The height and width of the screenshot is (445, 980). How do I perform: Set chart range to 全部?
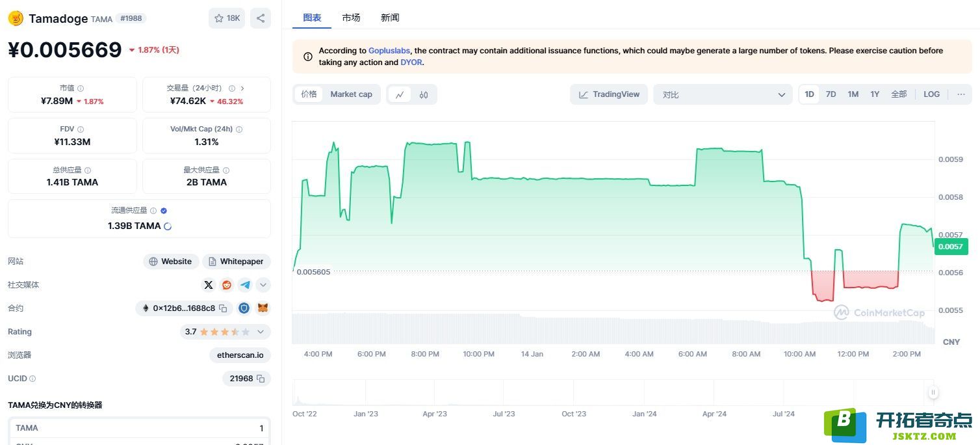(899, 94)
